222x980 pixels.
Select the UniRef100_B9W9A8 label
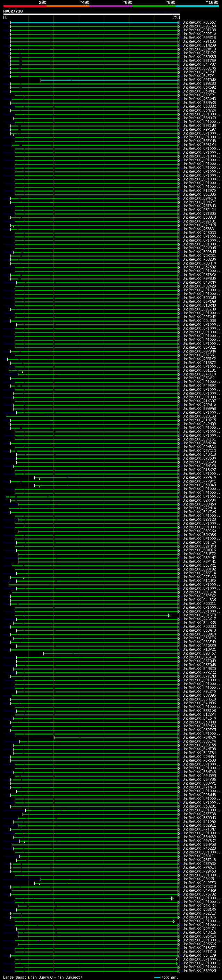click(199, 408)
